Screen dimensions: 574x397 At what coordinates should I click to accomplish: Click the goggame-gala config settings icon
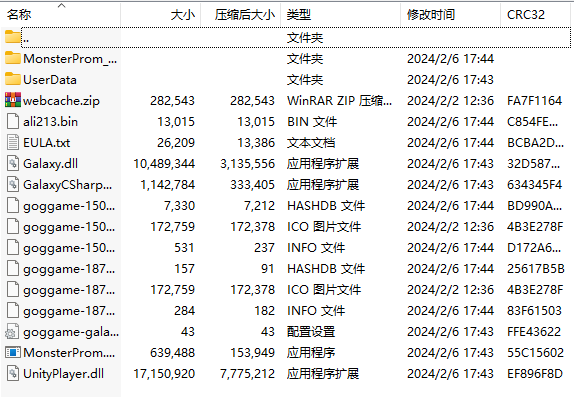[12, 331]
